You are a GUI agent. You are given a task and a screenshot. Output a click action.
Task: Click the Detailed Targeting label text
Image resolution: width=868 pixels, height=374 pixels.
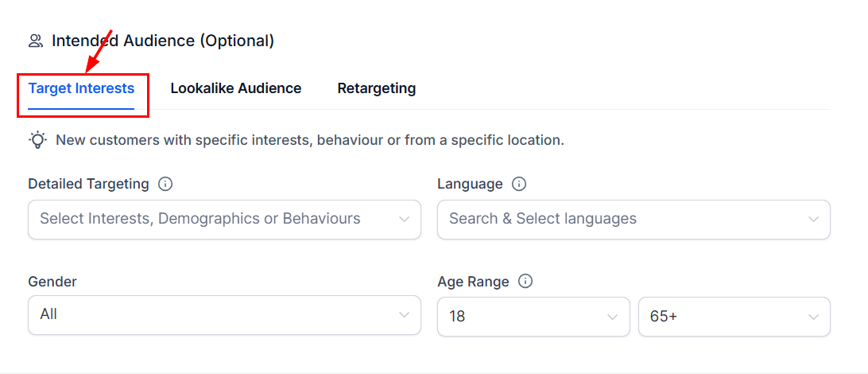pyautogui.click(x=88, y=184)
